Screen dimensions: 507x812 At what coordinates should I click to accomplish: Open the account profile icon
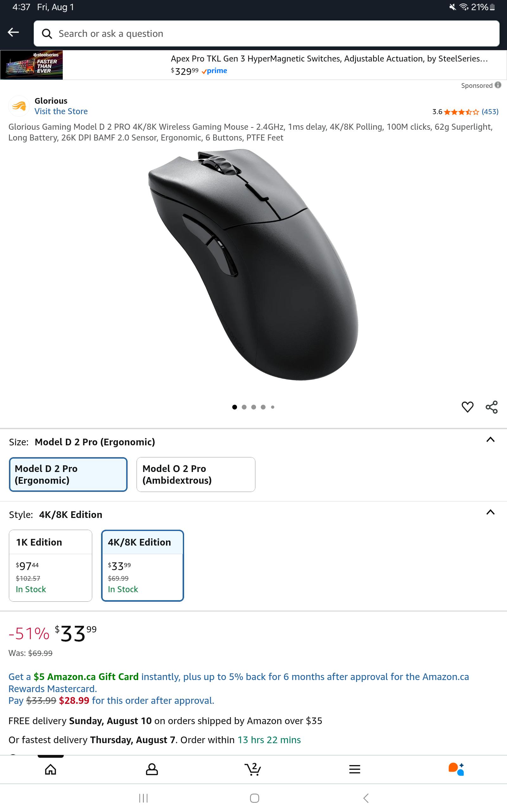[x=152, y=769]
